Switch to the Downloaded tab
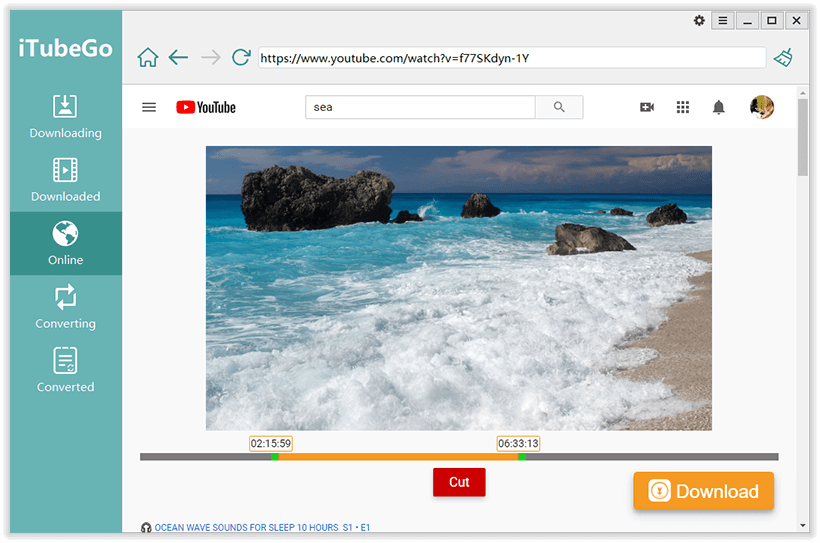 click(66, 180)
